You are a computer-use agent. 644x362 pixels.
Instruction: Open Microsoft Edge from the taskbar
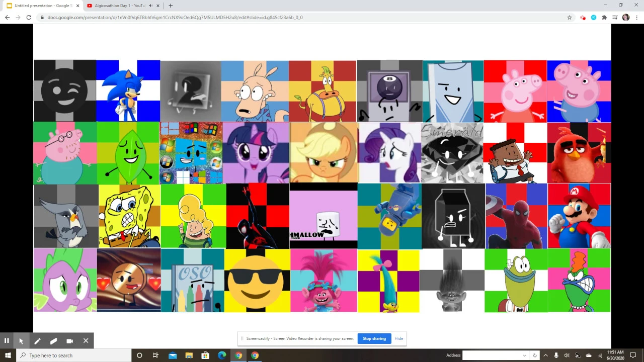(222, 355)
